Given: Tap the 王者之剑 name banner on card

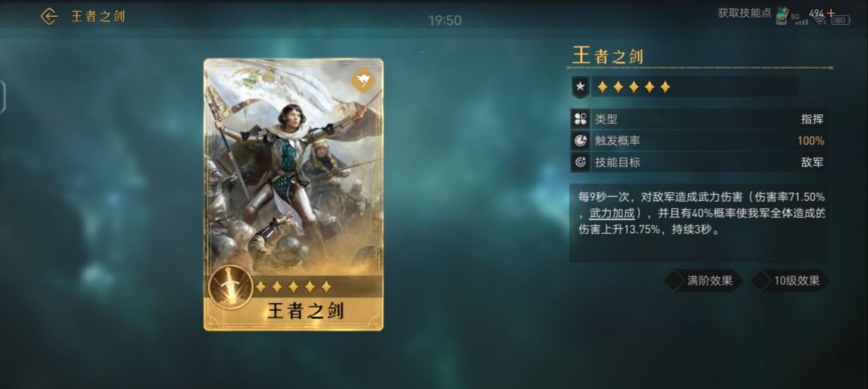Looking at the screenshot, I should (305, 311).
